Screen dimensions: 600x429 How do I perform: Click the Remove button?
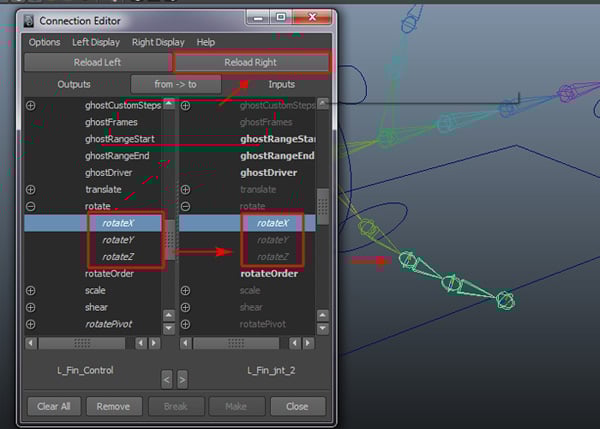click(113, 406)
